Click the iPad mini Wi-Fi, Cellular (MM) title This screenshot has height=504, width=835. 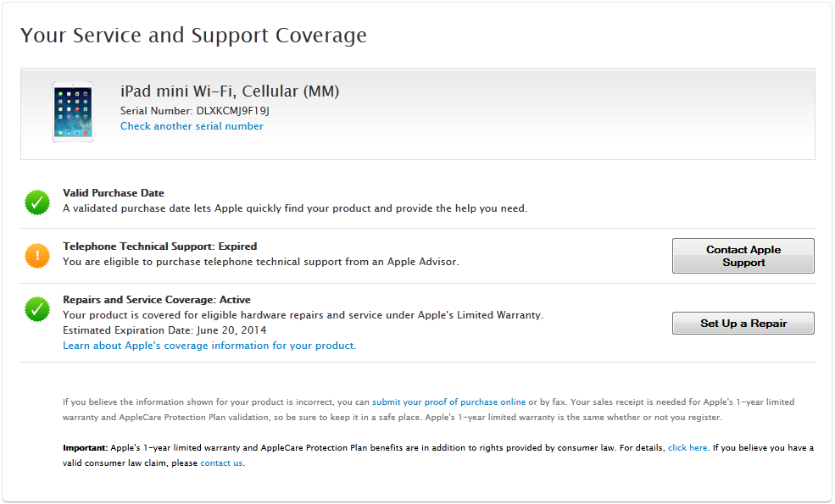coord(230,91)
